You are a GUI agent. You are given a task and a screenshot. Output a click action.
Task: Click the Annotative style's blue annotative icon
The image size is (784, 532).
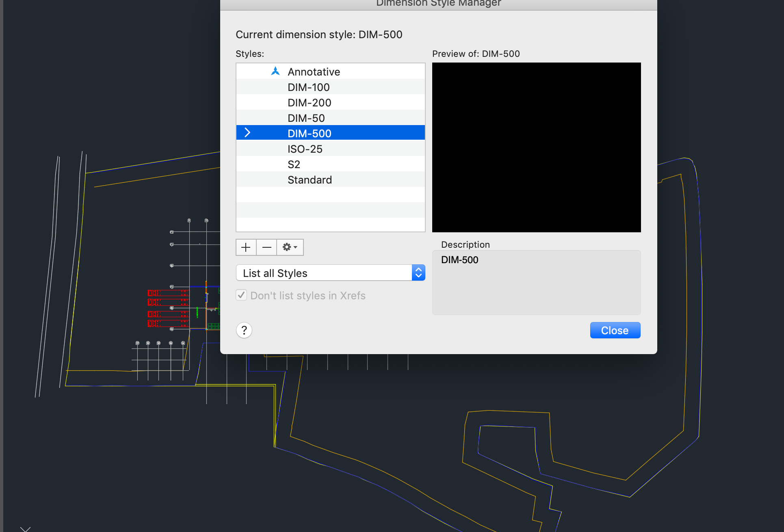(x=275, y=71)
